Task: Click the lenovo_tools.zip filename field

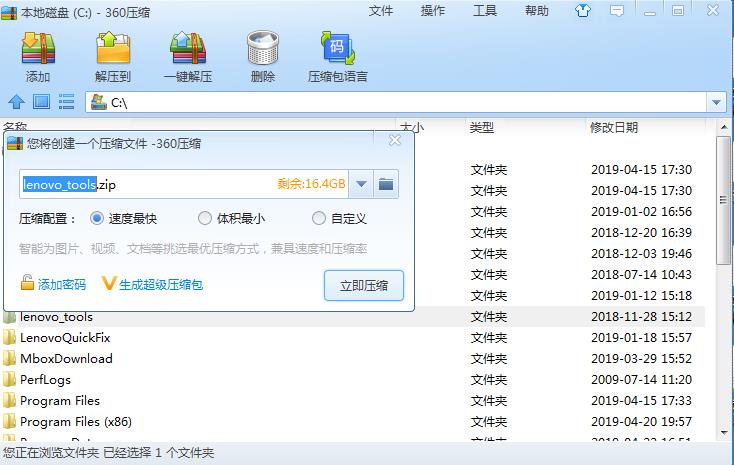Action: tap(184, 184)
